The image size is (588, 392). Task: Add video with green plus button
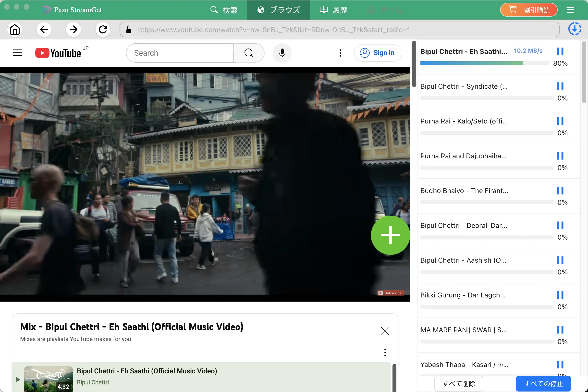(x=390, y=235)
